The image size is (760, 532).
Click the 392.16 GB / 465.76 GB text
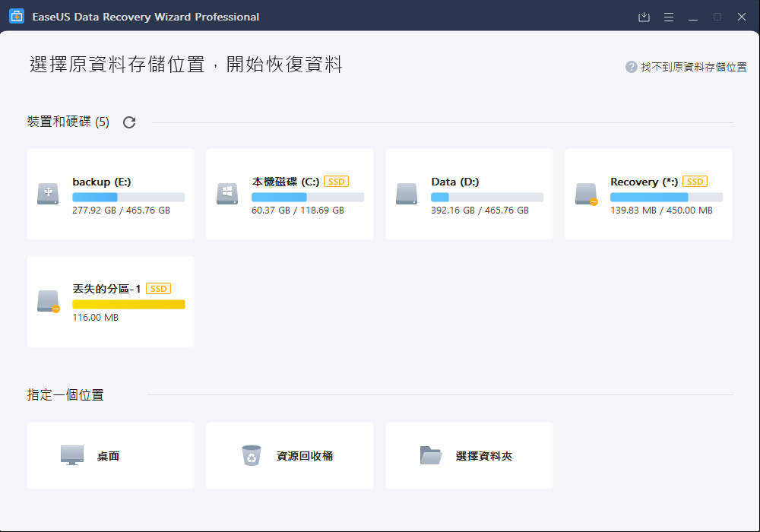coord(480,211)
